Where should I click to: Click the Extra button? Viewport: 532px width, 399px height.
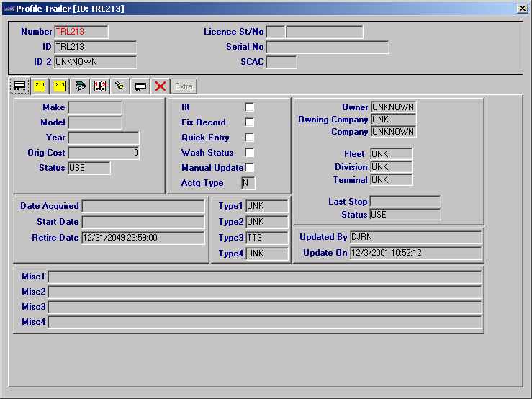click(x=184, y=86)
